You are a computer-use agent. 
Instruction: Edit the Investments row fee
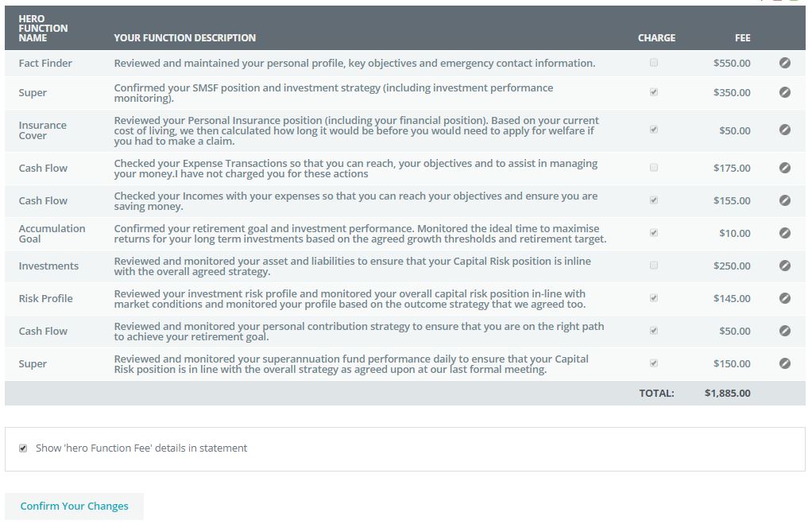785,266
